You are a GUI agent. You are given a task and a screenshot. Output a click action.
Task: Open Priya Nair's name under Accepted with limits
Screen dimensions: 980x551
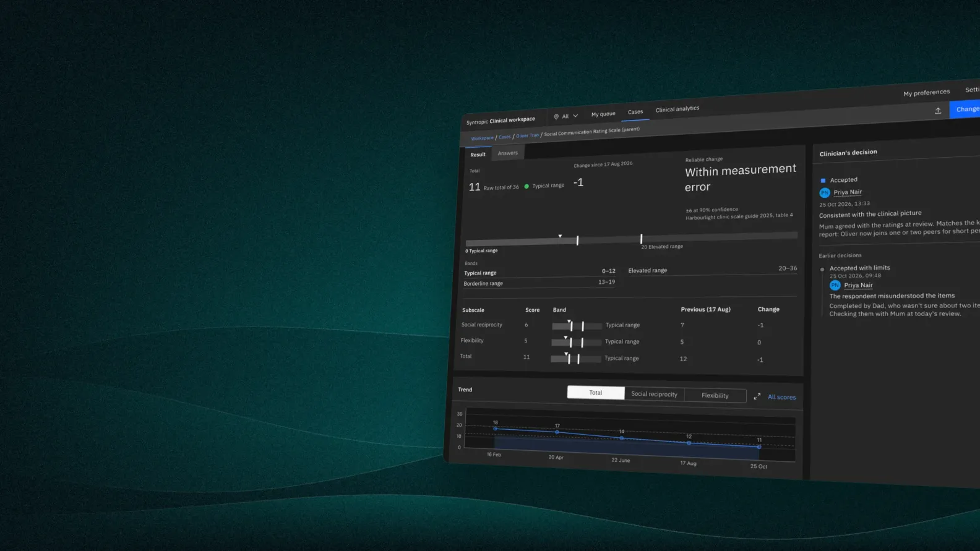[x=858, y=285]
